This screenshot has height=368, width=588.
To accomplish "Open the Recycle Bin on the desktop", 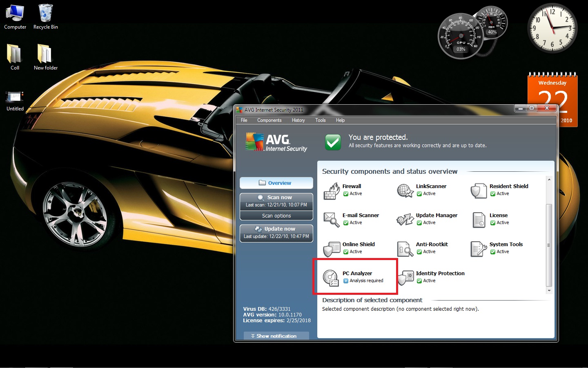I will click(45, 12).
